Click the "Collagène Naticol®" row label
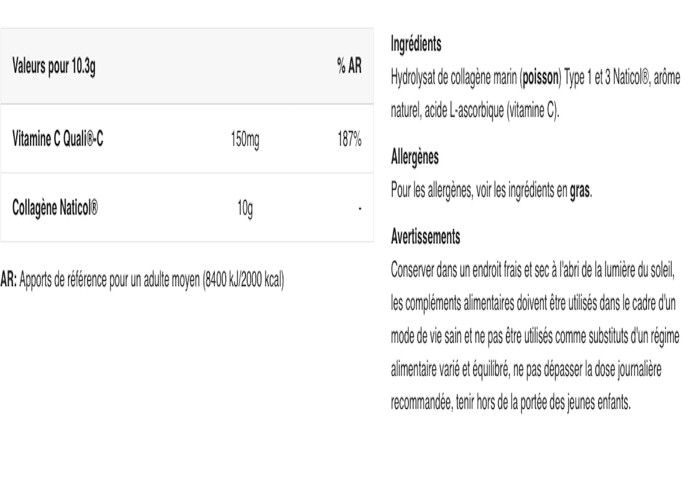The height and width of the screenshot is (500, 700). [x=55, y=209]
